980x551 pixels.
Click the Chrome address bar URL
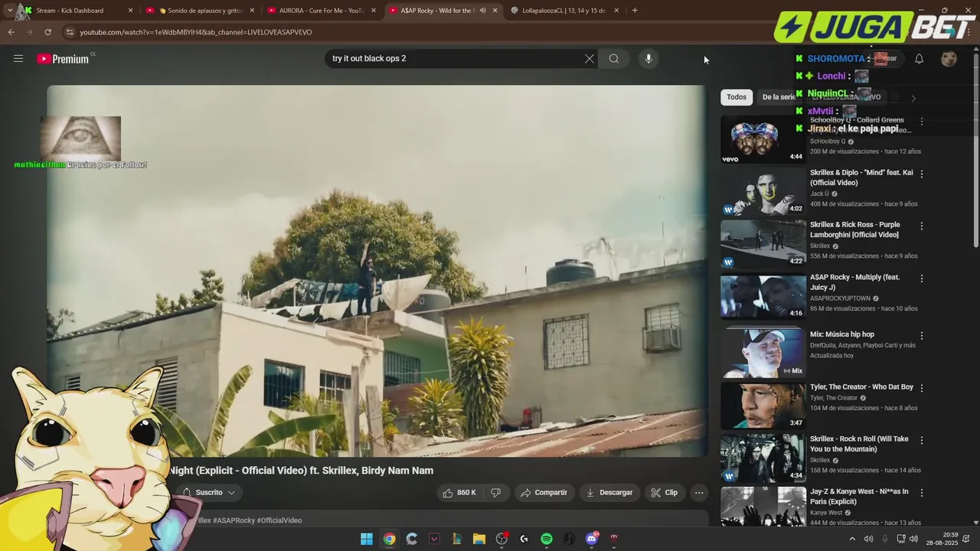click(195, 32)
